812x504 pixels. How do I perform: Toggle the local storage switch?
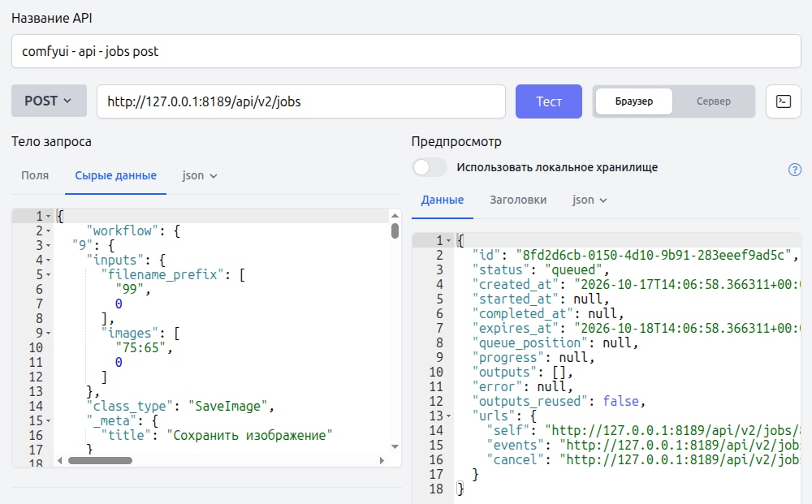coord(430,168)
